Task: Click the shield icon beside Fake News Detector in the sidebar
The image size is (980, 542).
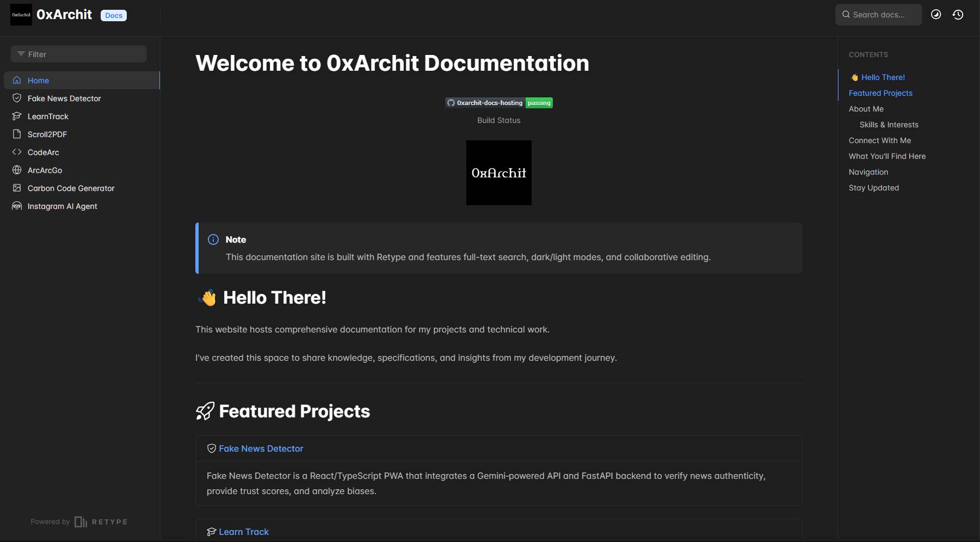Action: pos(17,98)
